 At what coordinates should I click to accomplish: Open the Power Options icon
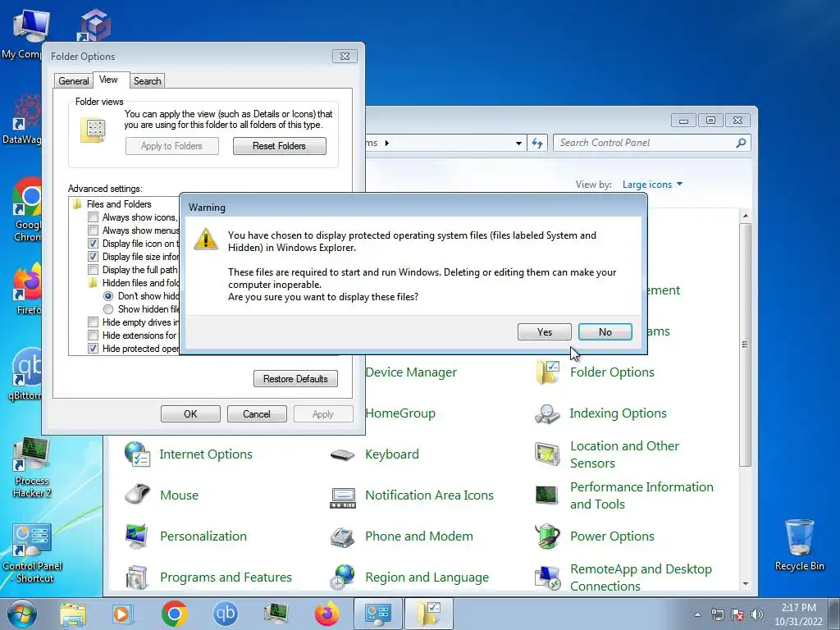(547, 536)
